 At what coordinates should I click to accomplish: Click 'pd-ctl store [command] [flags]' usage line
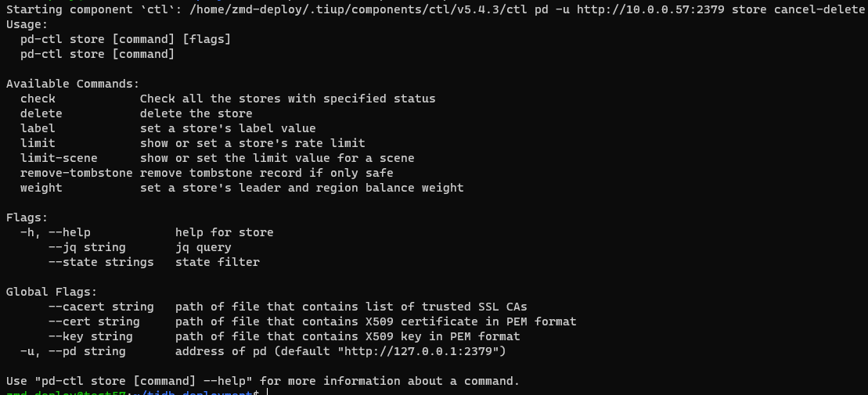click(x=125, y=39)
